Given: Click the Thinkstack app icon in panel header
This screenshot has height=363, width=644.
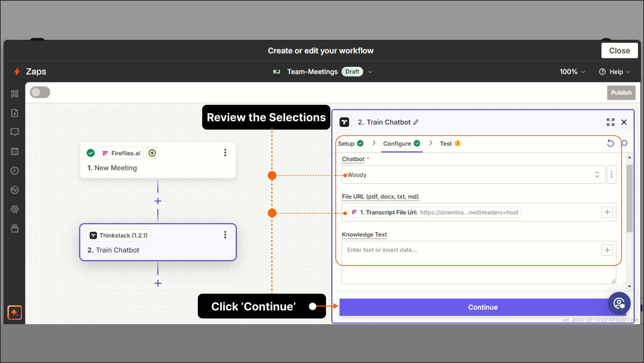Looking at the screenshot, I should pyautogui.click(x=344, y=122).
